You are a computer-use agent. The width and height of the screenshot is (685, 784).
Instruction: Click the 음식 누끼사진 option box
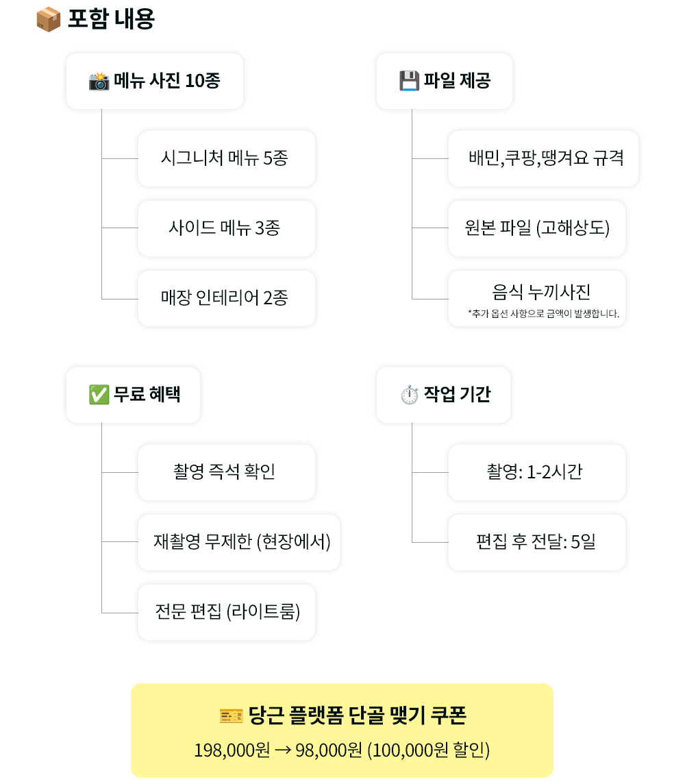coord(536,298)
